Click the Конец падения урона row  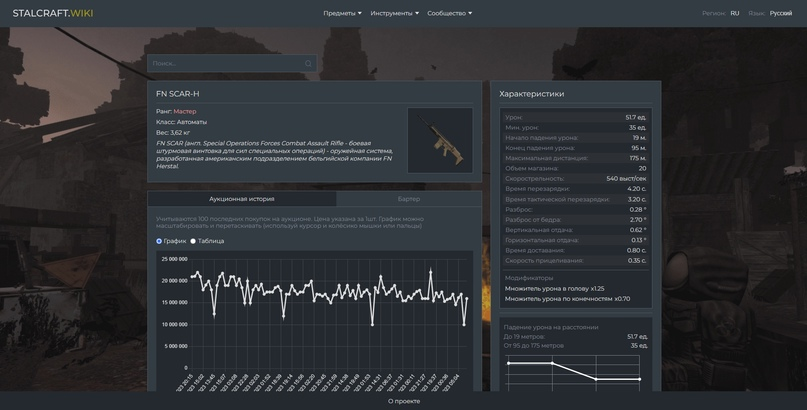(575, 148)
